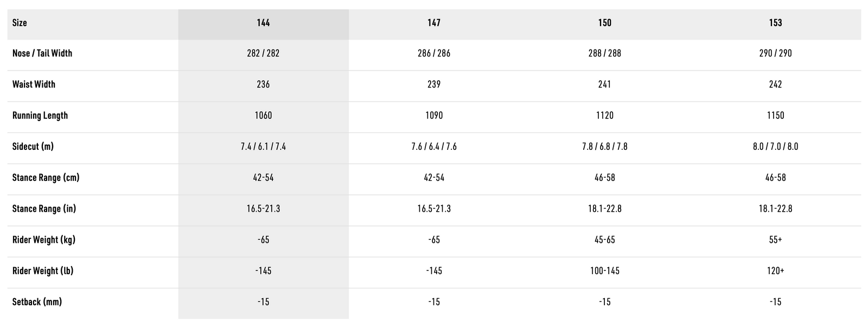Select the 144 size column header

coord(263,23)
